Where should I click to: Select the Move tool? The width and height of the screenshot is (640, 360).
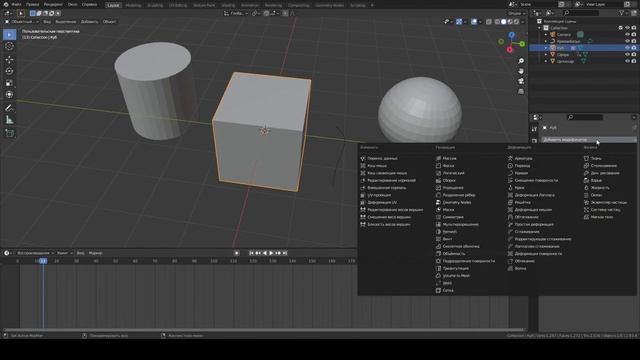(x=9, y=60)
